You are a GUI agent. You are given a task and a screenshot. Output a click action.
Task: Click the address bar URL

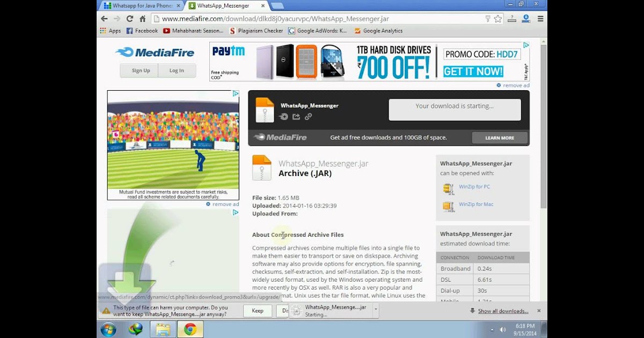coord(275,19)
